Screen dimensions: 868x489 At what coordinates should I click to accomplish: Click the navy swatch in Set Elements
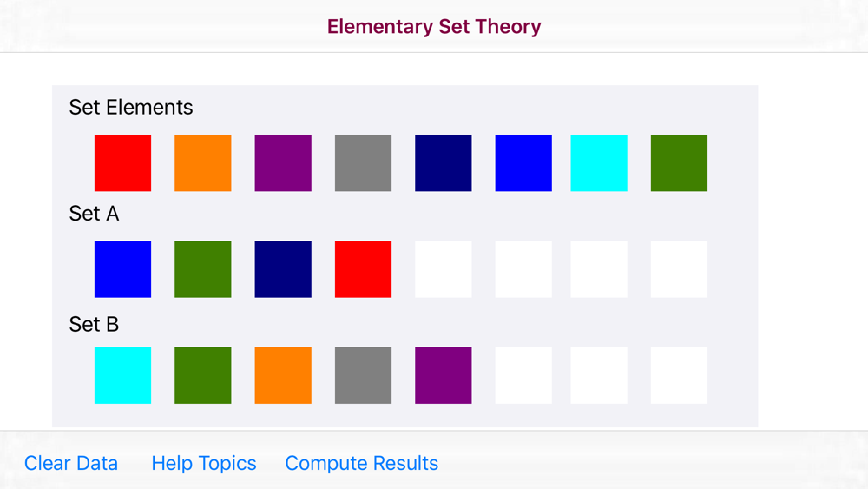[444, 163]
